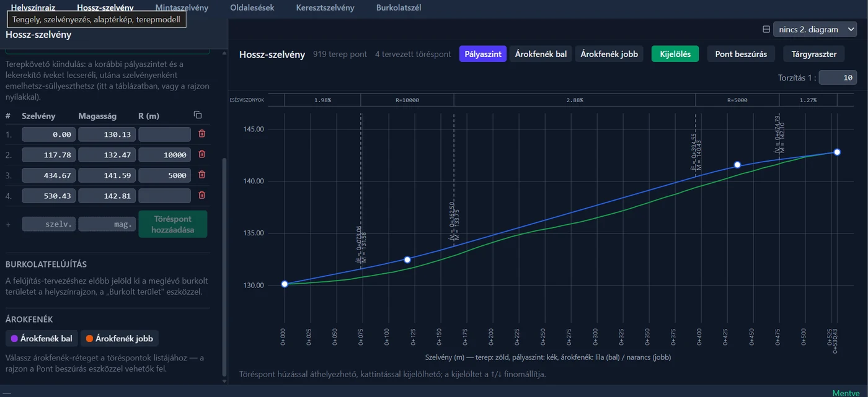The height and width of the screenshot is (397, 868).
Task: Select the Burkolatszél tab
Action: pyautogui.click(x=399, y=8)
